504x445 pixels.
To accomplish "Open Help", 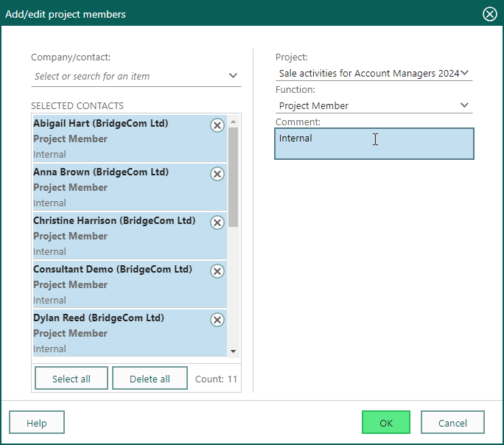I will pyautogui.click(x=37, y=422).
